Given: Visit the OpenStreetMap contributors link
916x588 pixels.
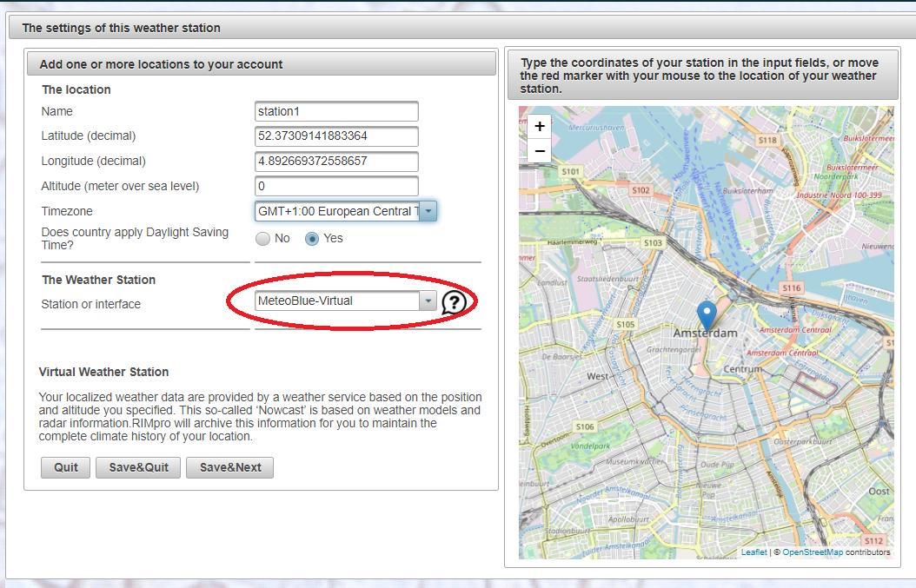Looking at the screenshot, I should click(812, 551).
